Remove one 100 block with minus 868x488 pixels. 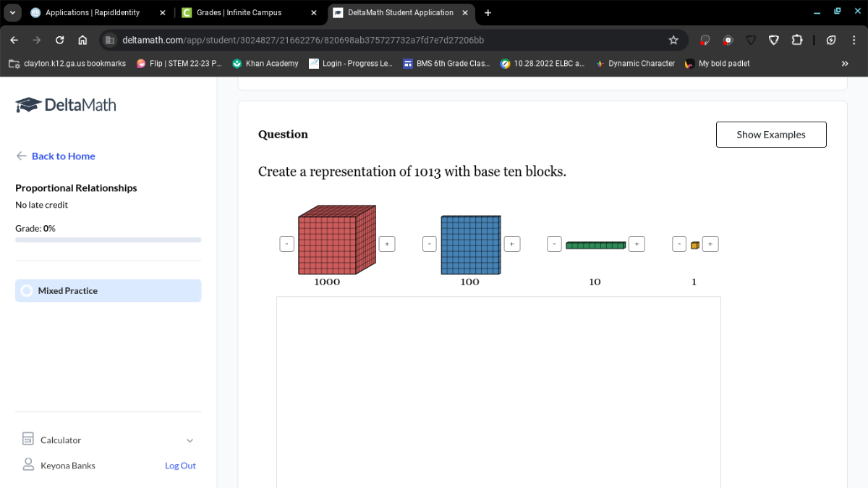pos(430,244)
